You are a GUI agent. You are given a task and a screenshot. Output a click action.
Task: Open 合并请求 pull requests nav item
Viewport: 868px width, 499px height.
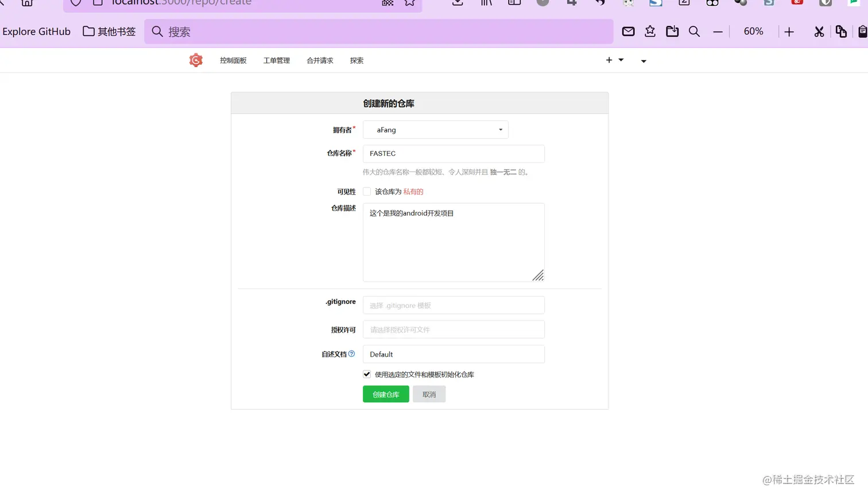[x=320, y=60]
